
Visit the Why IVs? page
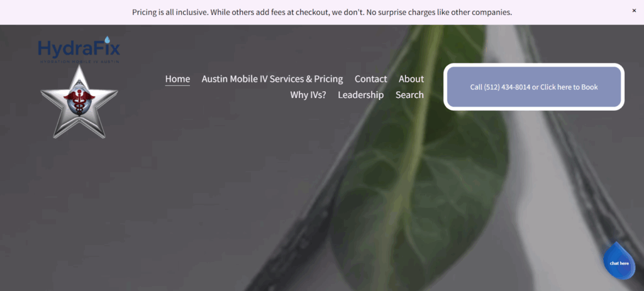coord(308,95)
